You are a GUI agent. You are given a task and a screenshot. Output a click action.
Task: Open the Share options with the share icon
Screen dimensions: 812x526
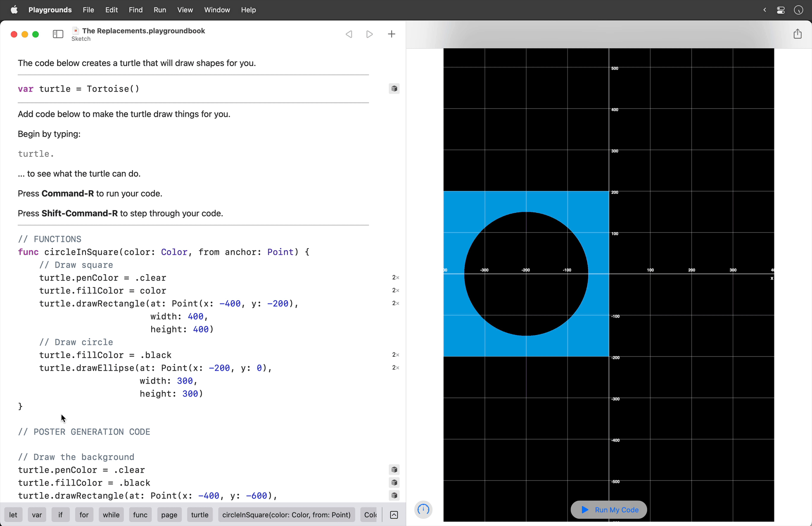798,34
